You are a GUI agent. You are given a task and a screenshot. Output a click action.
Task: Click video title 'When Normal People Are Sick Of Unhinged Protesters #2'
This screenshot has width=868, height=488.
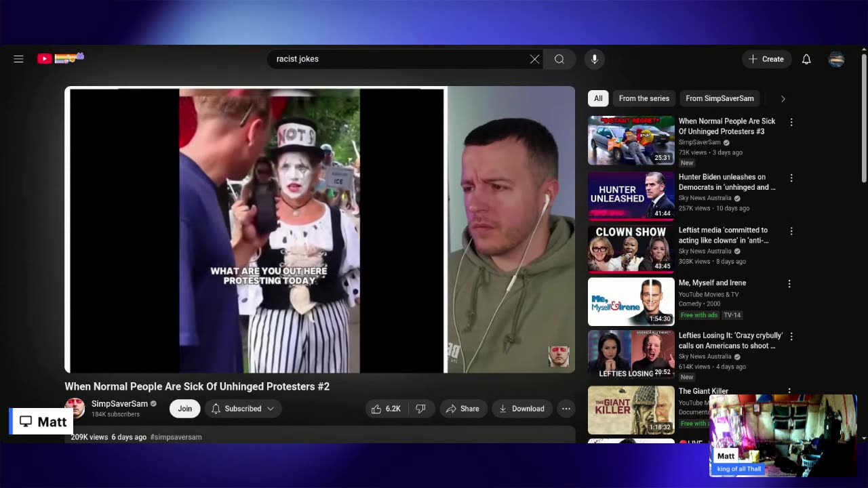pos(197,386)
